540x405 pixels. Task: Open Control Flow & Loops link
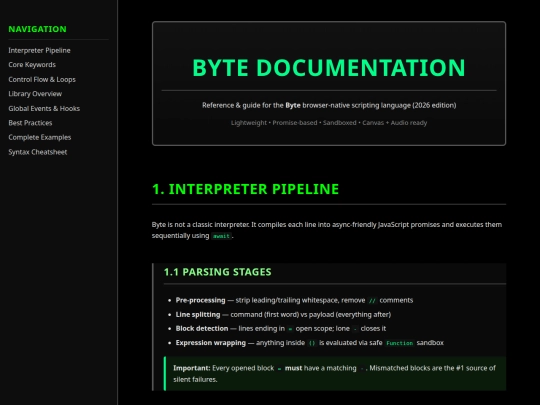(42, 80)
